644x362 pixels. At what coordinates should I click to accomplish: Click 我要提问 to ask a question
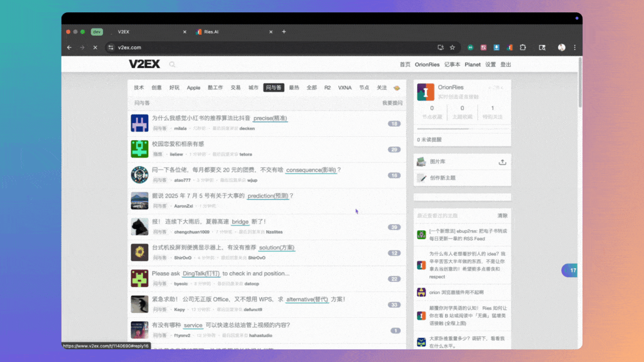(x=392, y=103)
